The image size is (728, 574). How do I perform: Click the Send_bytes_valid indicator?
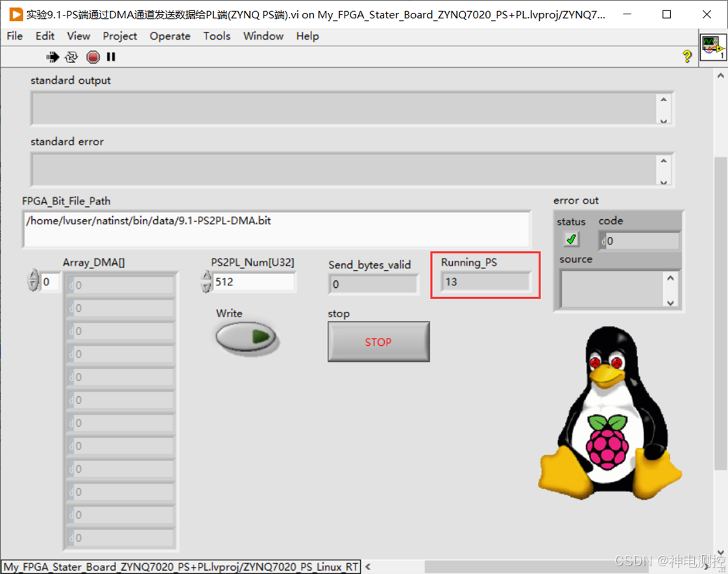point(374,284)
